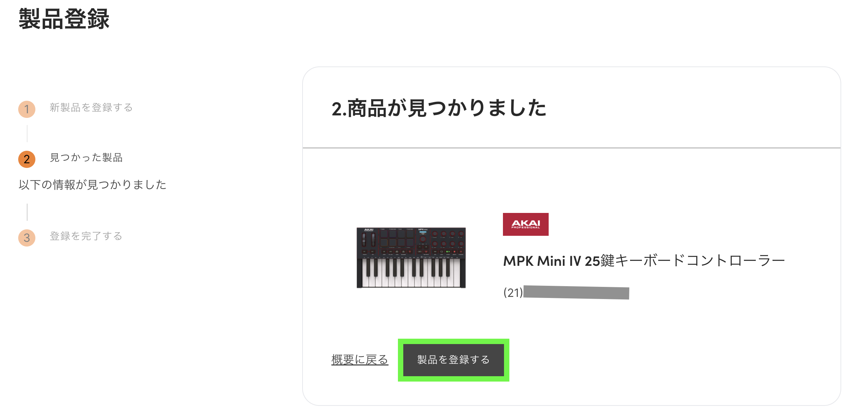Click the step 1 circle icon

27,109
